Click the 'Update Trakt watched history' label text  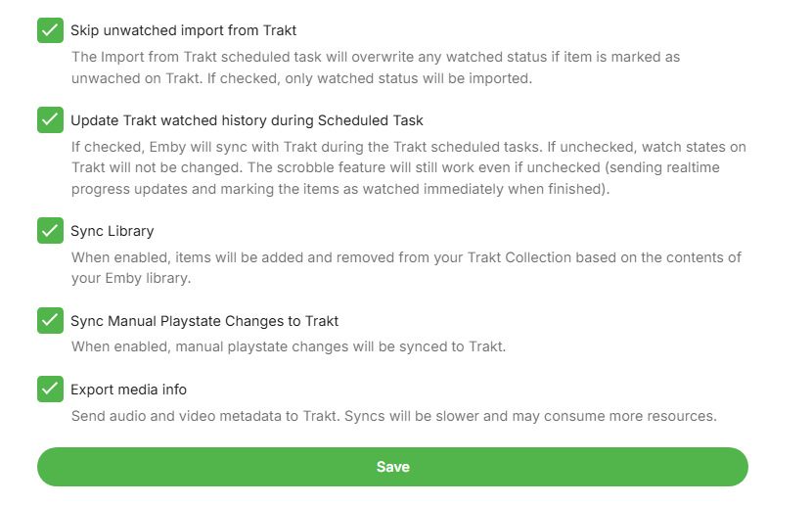click(247, 120)
